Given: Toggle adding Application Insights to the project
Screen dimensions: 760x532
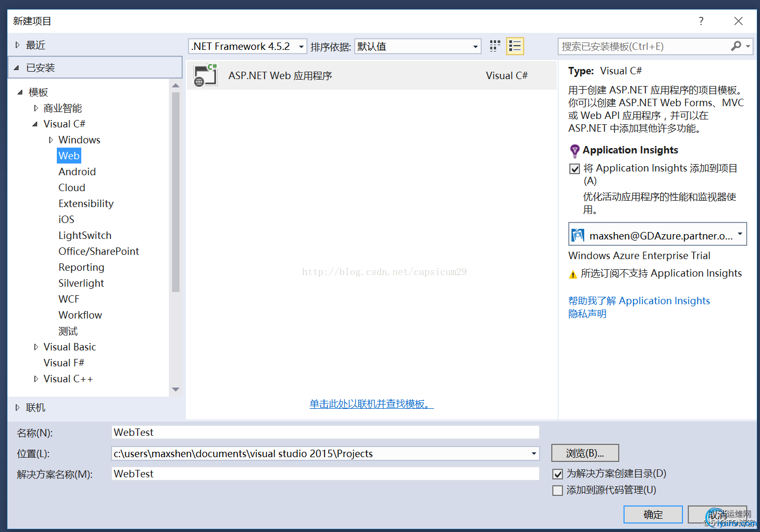Looking at the screenshot, I should click(x=575, y=169).
